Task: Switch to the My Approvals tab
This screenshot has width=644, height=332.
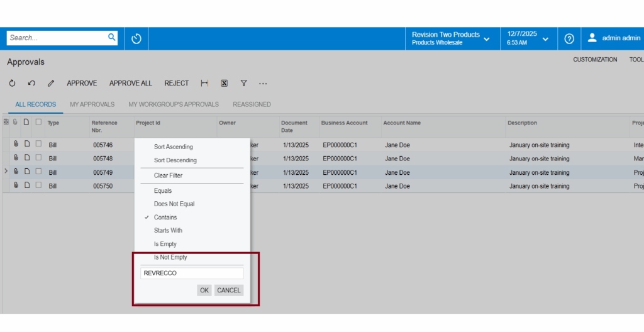Action: tap(92, 104)
